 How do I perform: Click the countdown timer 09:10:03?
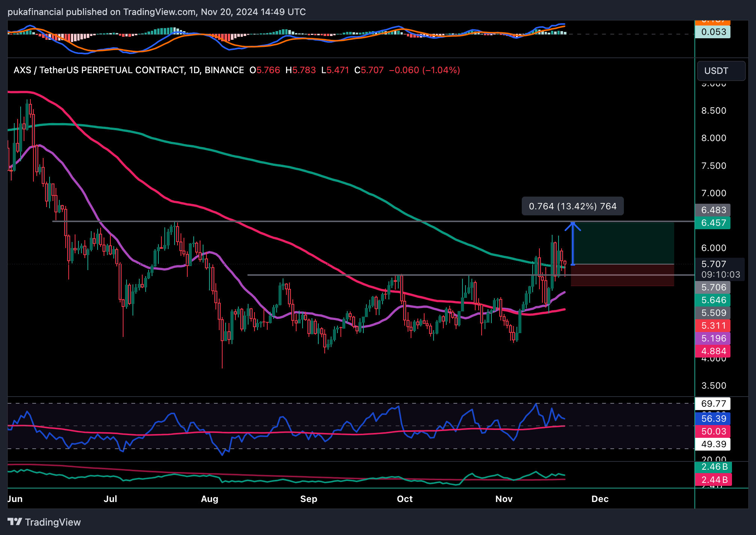720,275
